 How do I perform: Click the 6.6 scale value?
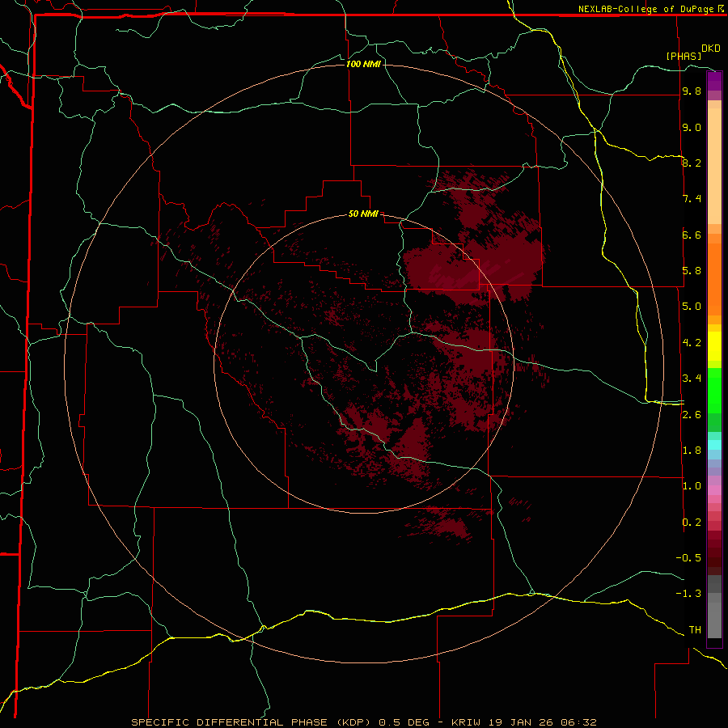pyautogui.click(x=692, y=235)
